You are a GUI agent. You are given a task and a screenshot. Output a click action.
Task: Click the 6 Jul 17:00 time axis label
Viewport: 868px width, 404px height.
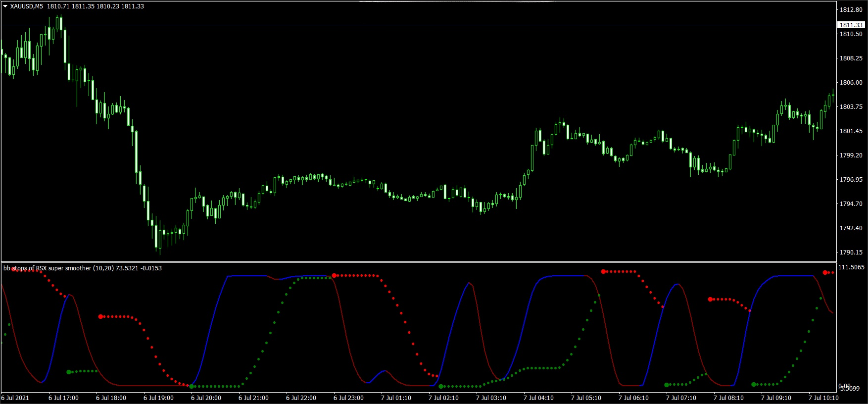[63, 398]
